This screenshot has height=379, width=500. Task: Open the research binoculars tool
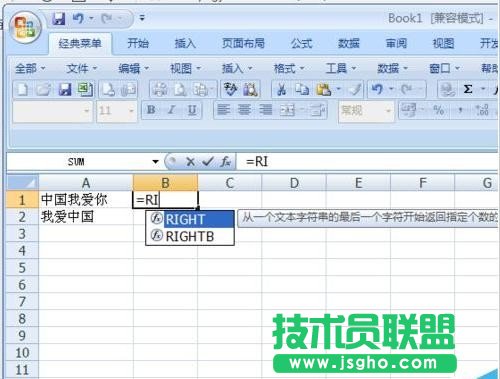click(251, 89)
